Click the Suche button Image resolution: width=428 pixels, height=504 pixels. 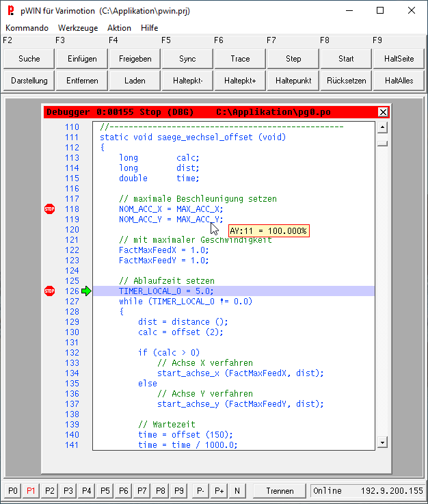point(29,59)
